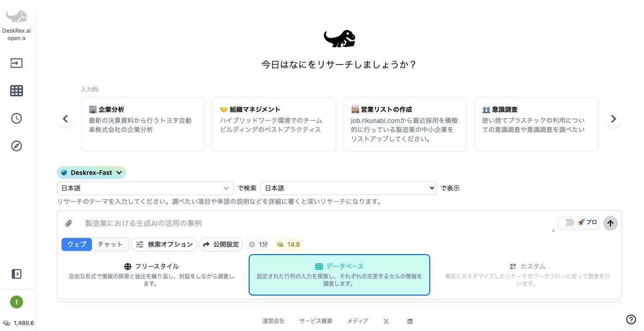Viewport: 644px width, 331px height.
Task: Select the カスタム research mode
Action: tap(527, 275)
